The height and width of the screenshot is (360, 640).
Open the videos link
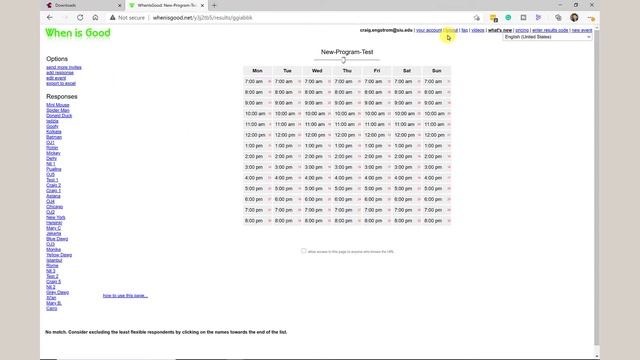478,30
